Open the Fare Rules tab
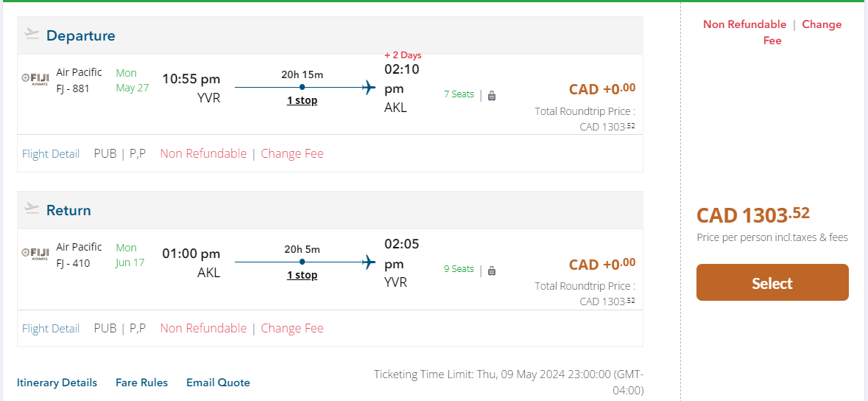This screenshot has height=401, width=868. point(141,383)
